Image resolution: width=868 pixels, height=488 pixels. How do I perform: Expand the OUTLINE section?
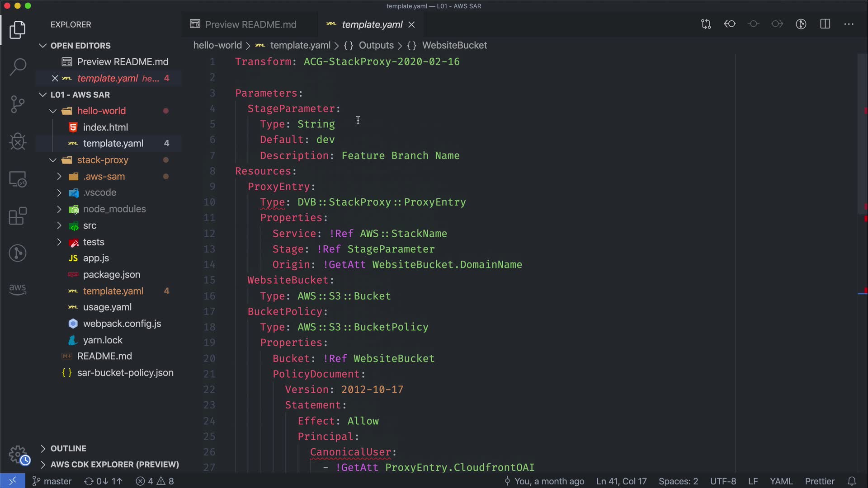tap(68, 448)
